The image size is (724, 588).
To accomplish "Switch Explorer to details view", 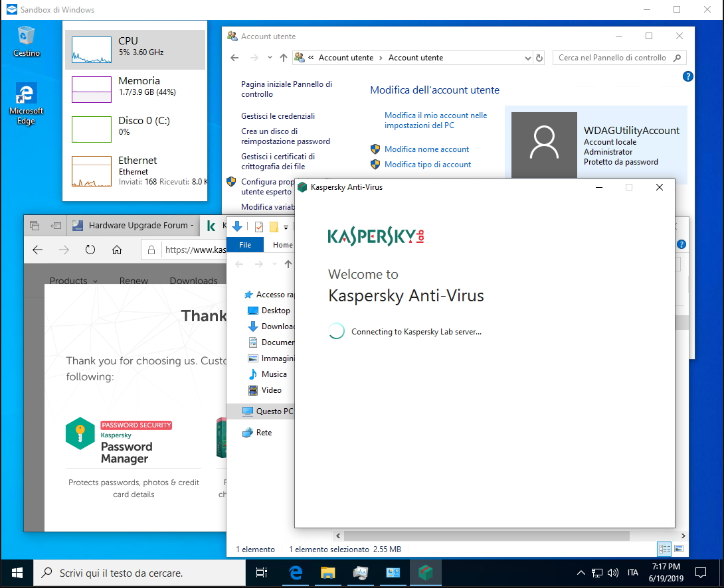I will pyautogui.click(x=664, y=549).
